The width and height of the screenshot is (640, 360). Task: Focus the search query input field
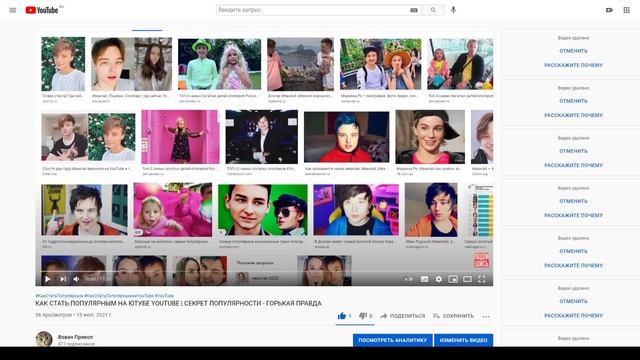point(312,10)
